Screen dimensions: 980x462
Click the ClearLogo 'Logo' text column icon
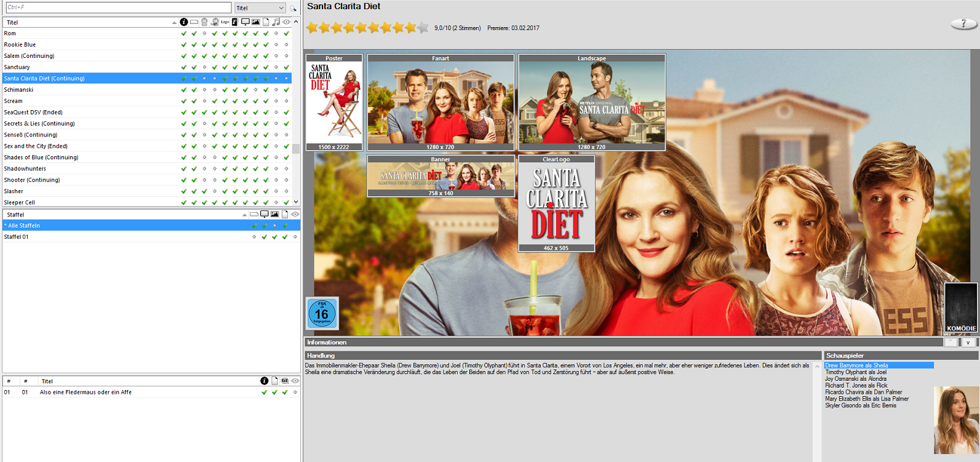click(225, 22)
